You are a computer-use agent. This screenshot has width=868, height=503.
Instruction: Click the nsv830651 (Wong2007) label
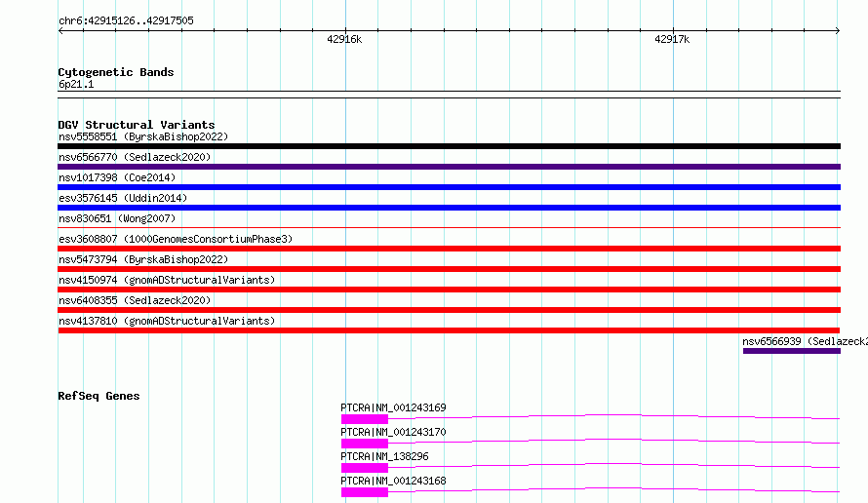pyautogui.click(x=117, y=218)
